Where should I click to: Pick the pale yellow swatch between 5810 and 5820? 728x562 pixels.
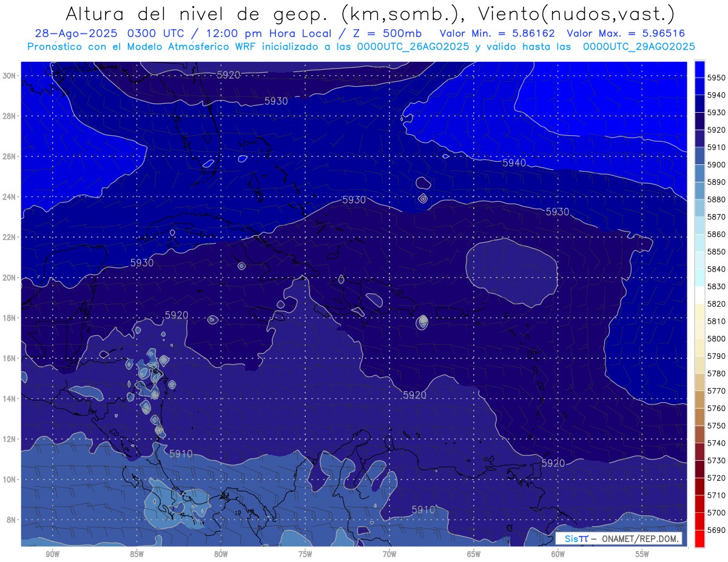pyautogui.click(x=699, y=312)
